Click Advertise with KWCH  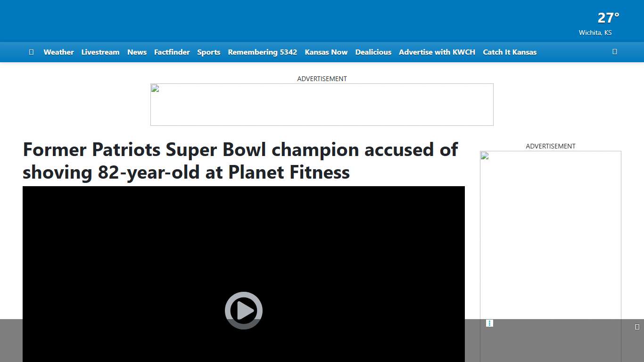[437, 52]
